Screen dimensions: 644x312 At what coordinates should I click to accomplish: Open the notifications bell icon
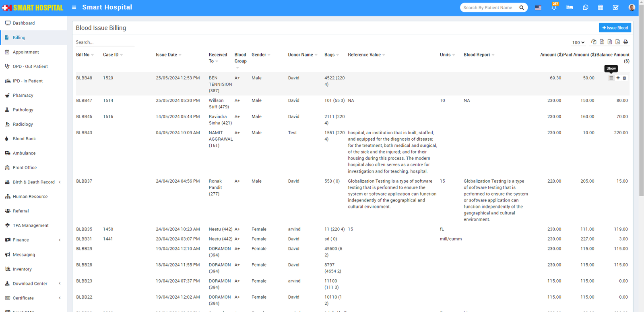tap(554, 8)
